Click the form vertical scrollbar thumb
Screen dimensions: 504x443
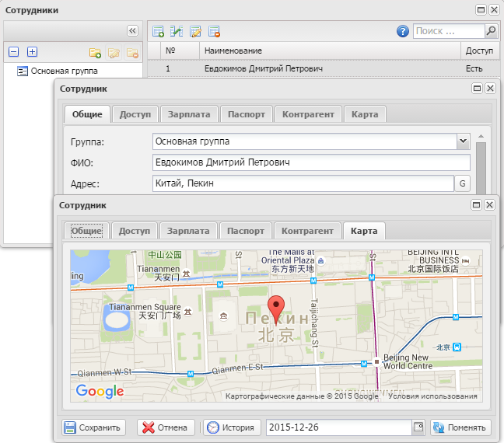tap(481, 168)
